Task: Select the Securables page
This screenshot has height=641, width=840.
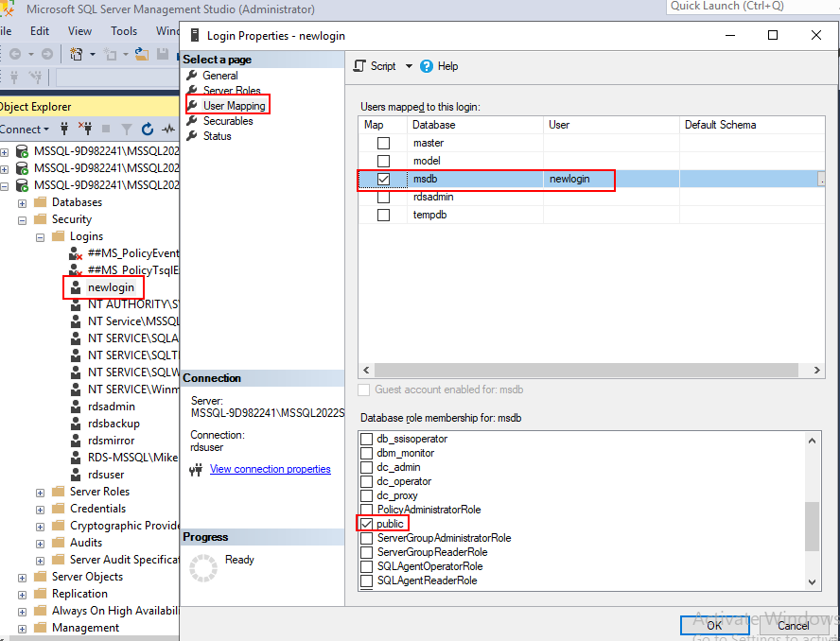Action: (x=228, y=121)
